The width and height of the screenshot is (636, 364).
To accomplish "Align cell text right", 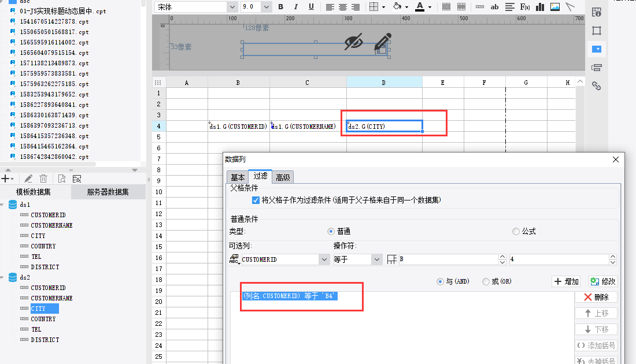I will (356, 7).
